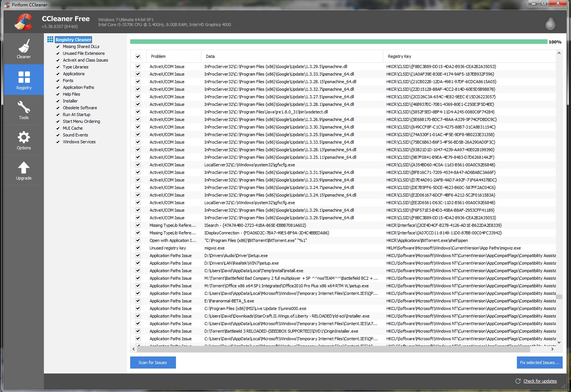The image size is (571, 392).
Task: Select the registry key ending F8BC3B89 at top
Action: click(441, 67)
